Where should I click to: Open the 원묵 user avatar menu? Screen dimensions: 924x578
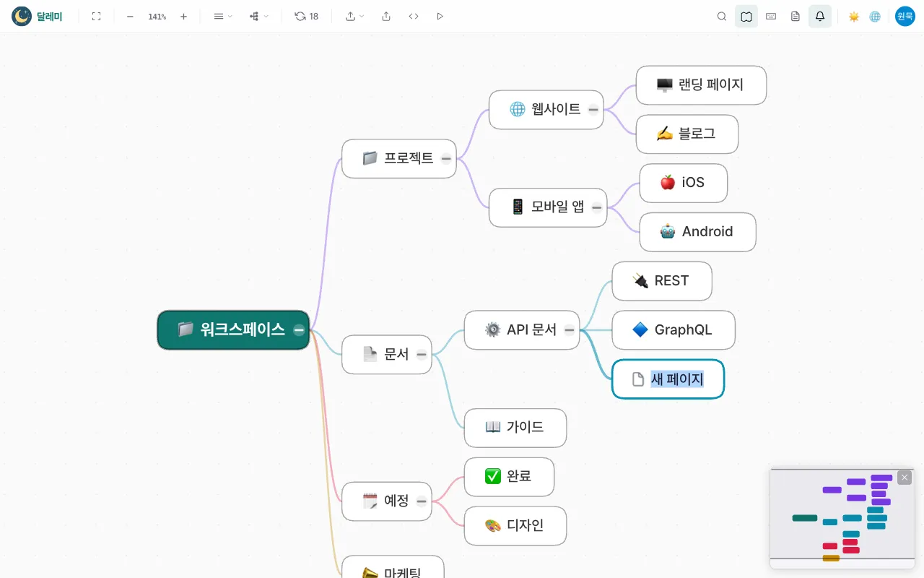click(905, 16)
